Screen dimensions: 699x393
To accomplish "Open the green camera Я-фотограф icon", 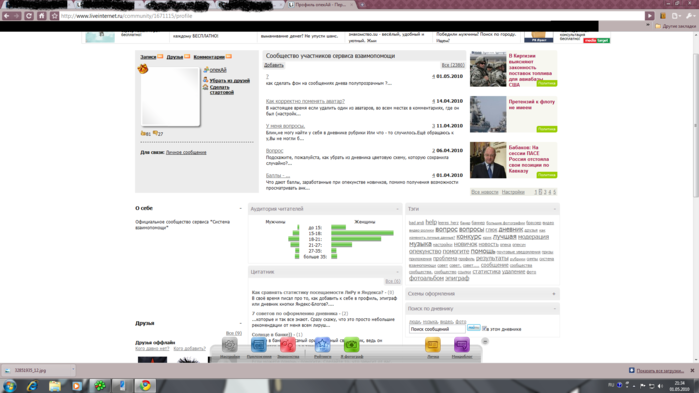I will click(x=351, y=345).
